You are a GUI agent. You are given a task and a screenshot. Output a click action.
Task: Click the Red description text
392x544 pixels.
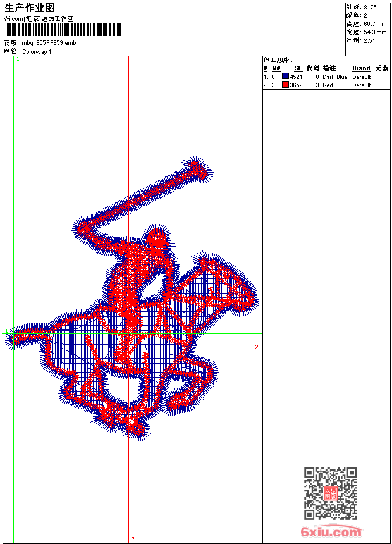point(328,85)
